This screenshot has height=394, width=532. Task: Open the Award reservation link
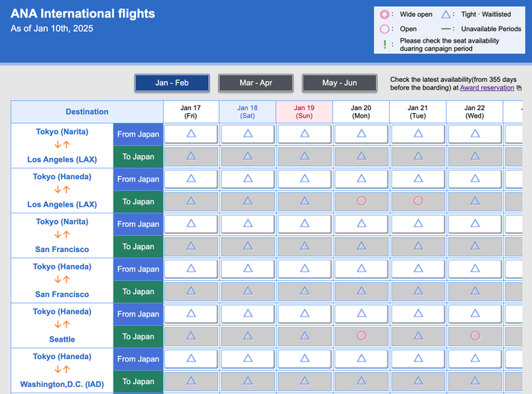(x=486, y=88)
